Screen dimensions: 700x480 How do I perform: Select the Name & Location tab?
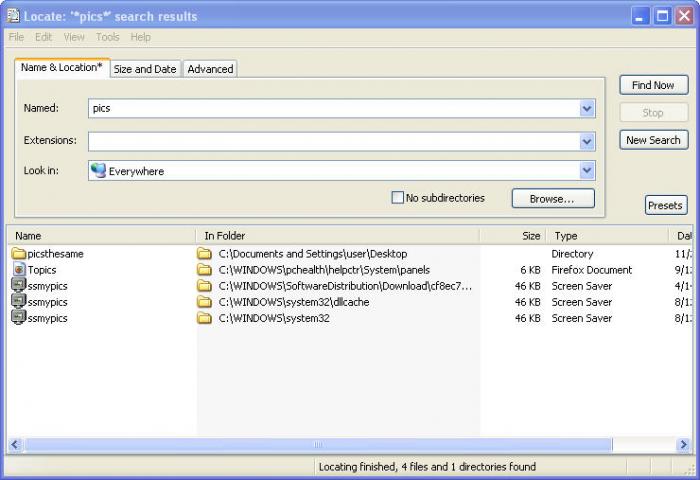click(62, 67)
